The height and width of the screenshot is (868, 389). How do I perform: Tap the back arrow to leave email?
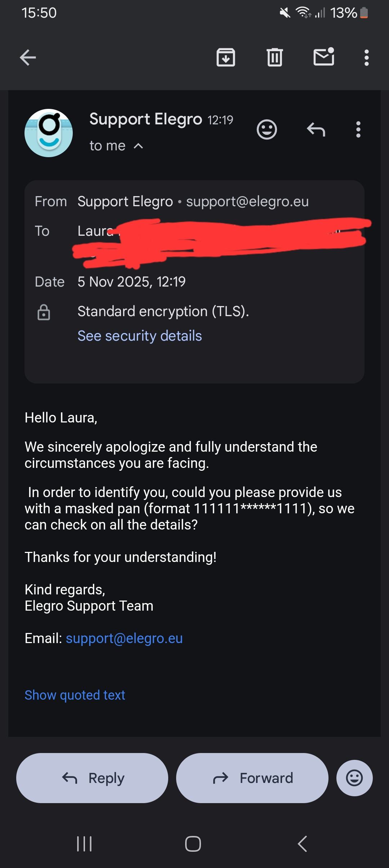(x=28, y=57)
